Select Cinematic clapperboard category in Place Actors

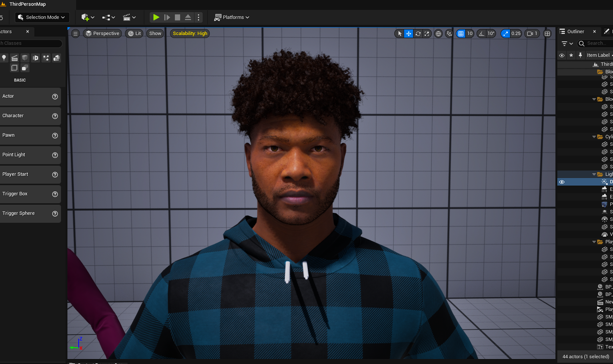coord(14,58)
